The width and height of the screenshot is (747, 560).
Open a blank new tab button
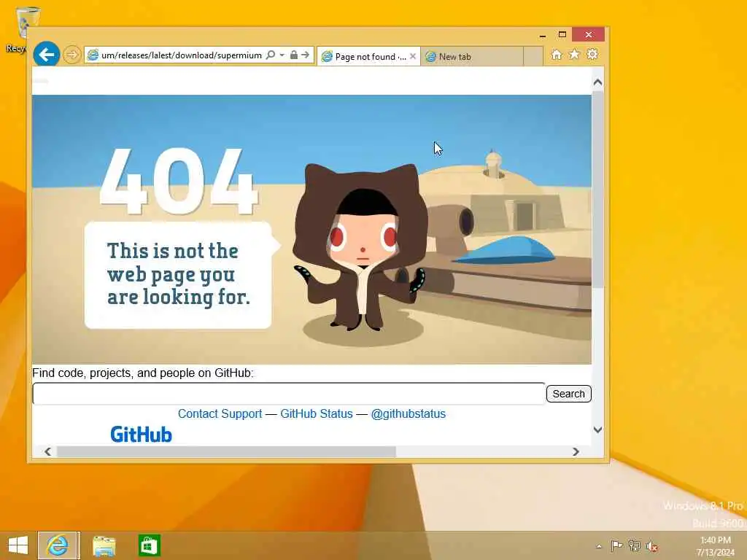(x=533, y=56)
